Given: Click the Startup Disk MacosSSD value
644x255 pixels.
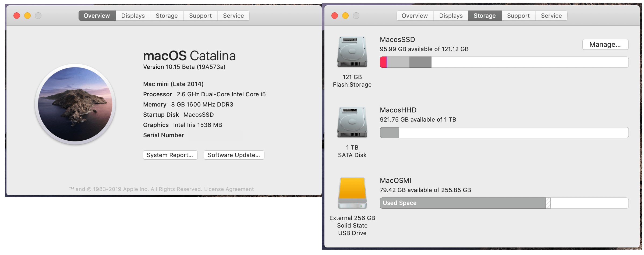Looking at the screenshot, I should pos(199,115).
